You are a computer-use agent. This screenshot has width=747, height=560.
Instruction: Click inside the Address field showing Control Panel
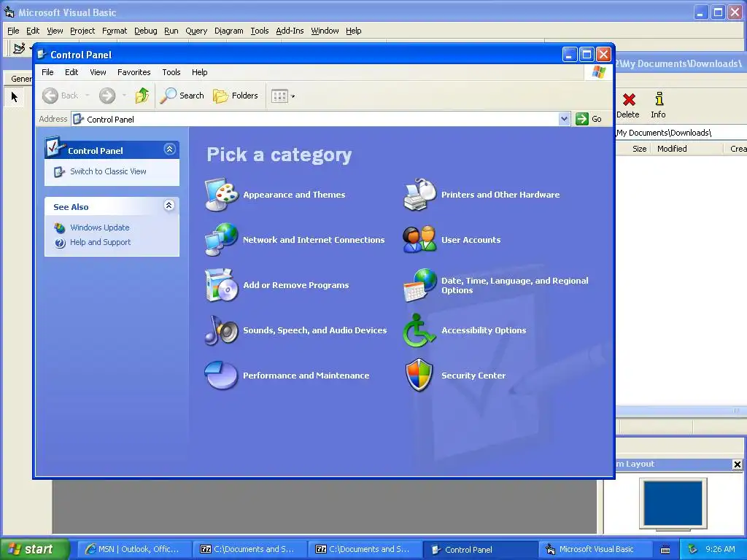click(315, 119)
